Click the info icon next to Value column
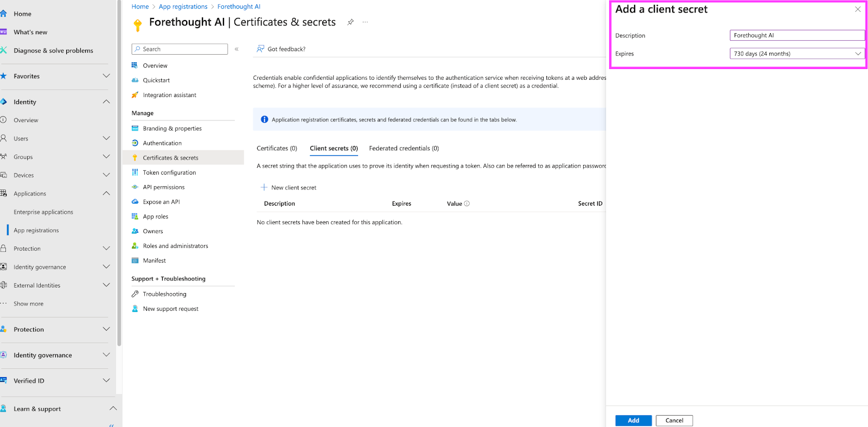This screenshot has height=427, width=868. pos(467,203)
